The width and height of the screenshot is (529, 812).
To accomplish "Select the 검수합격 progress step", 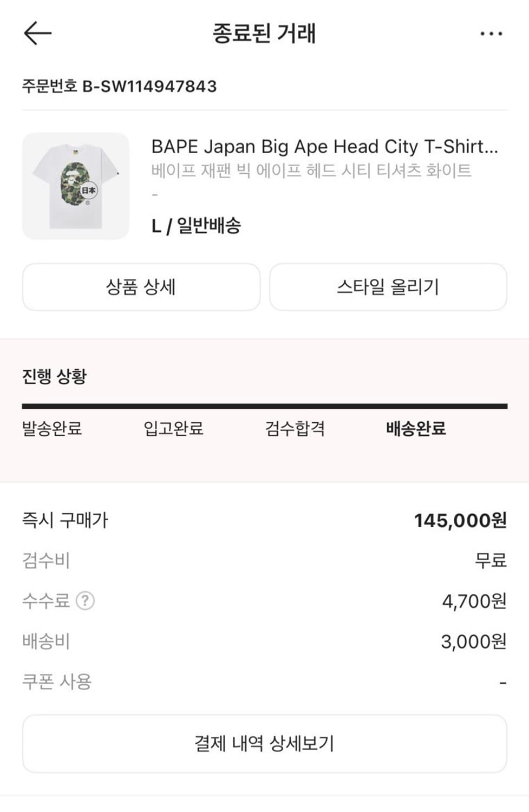I will pyautogui.click(x=295, y=428).
